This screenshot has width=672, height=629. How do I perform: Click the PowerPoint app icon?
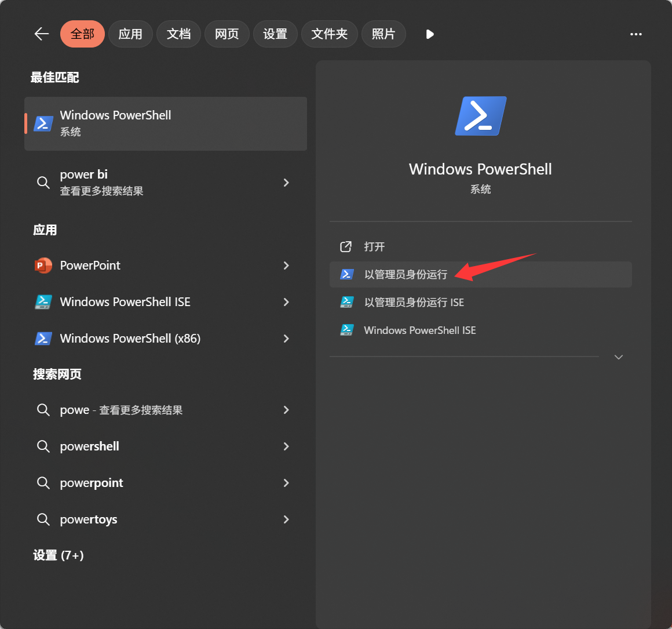coord(43,266)
